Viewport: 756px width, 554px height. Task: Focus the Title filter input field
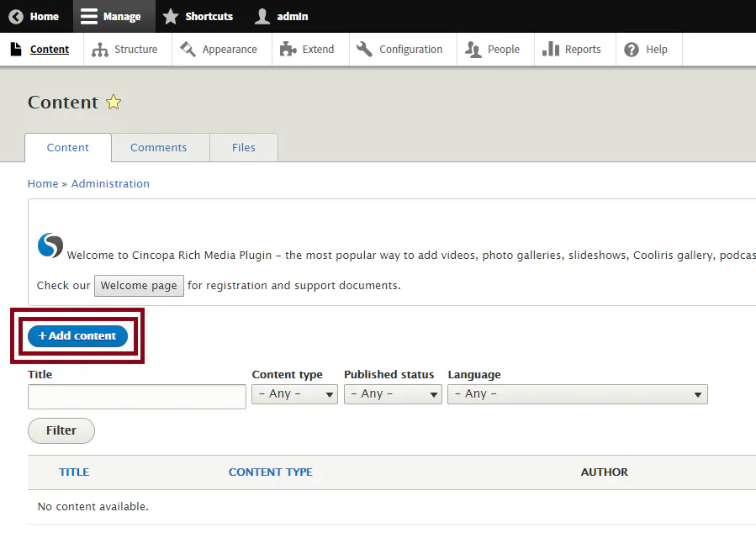point(137,397)
